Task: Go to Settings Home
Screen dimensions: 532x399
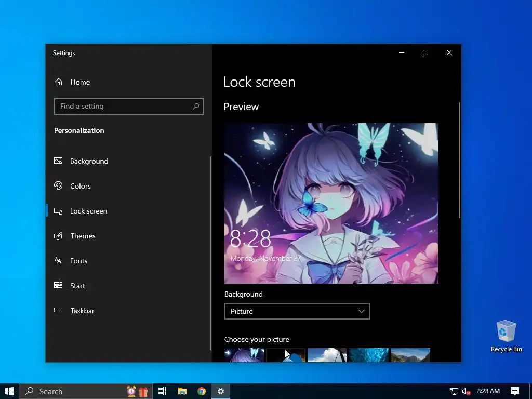Action: coord(72,82)
